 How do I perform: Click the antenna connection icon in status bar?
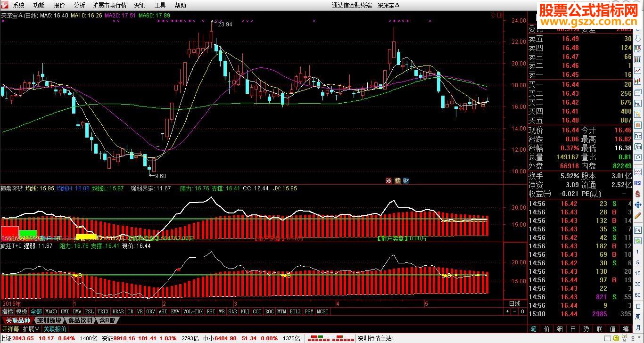pyautogui.click(x=625, y=338)
